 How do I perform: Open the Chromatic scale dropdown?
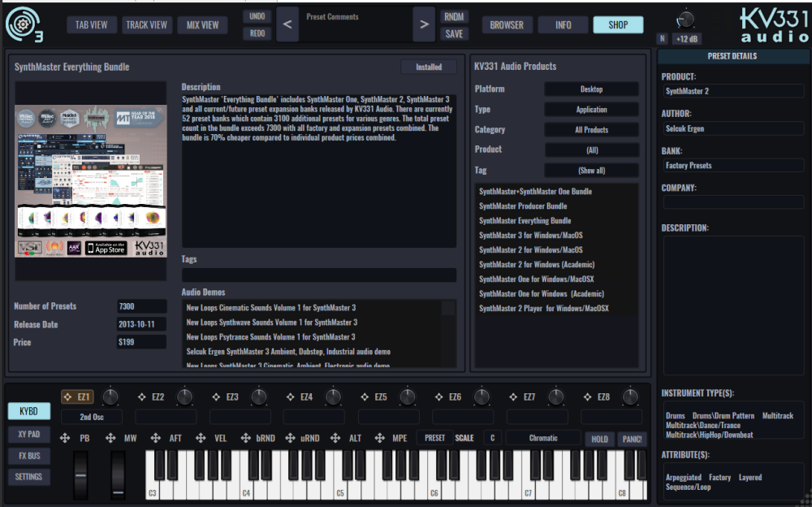(x=543, y=438)
